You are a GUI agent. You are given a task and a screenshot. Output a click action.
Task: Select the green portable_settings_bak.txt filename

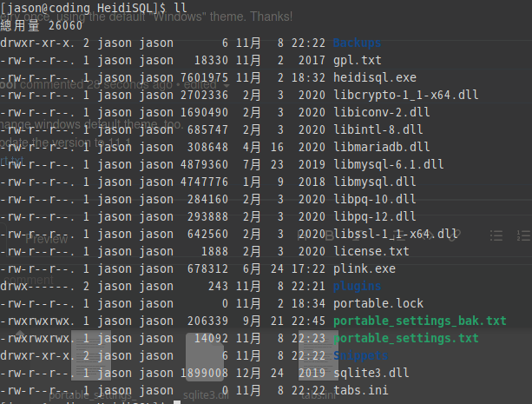pyautogui.click(x=420, y=321)
